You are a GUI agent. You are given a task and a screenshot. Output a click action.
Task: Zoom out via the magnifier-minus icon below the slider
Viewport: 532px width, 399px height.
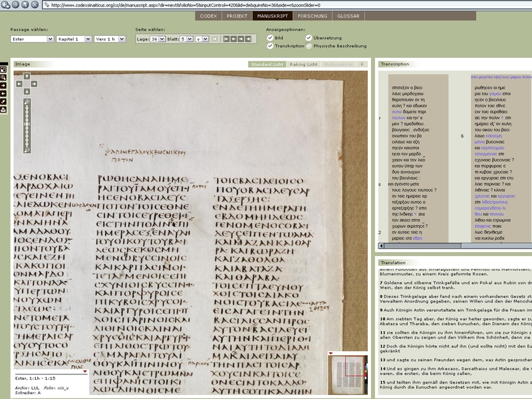[x=27, y=150]
